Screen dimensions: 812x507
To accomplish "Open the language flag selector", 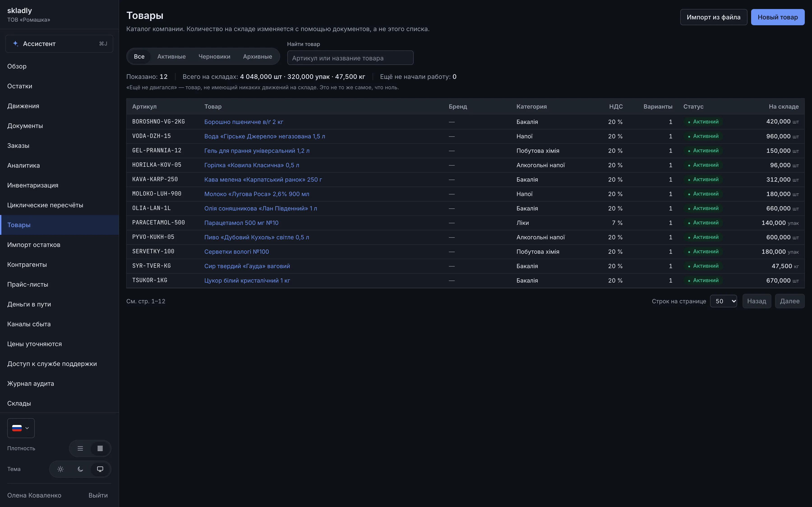I will [x=21, y=428].
